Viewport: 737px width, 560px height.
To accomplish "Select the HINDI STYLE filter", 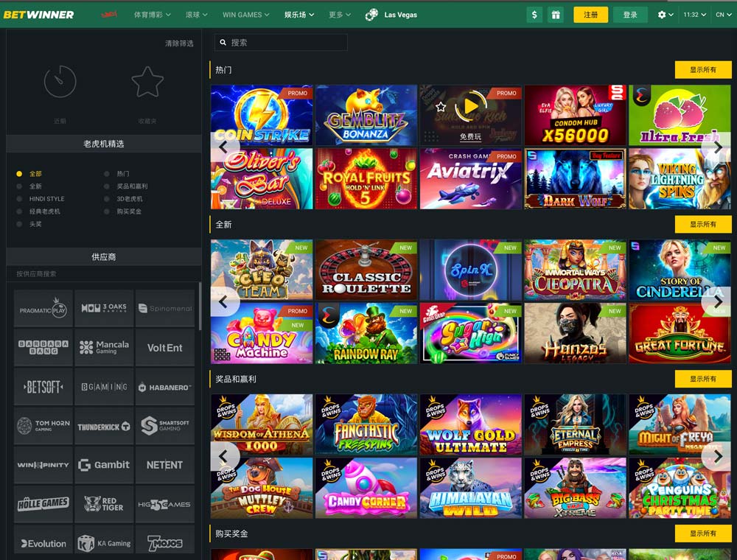I will click(x=41, y=199).
